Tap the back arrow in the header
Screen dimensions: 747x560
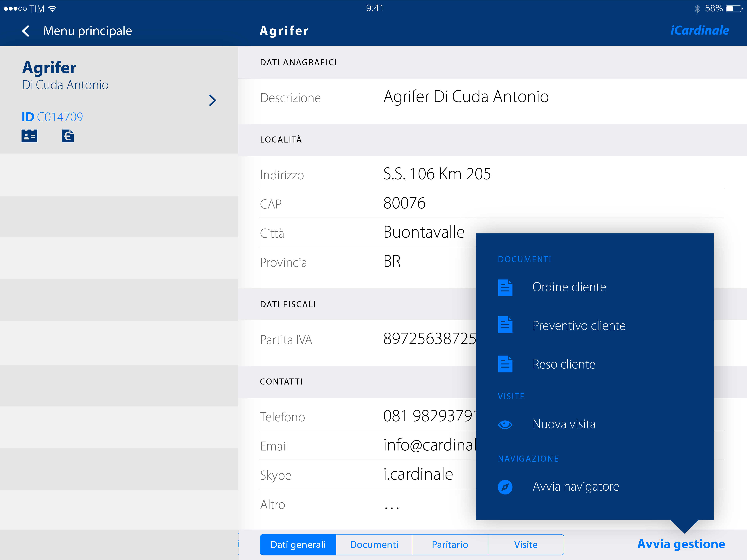click(x=26, y=31)
